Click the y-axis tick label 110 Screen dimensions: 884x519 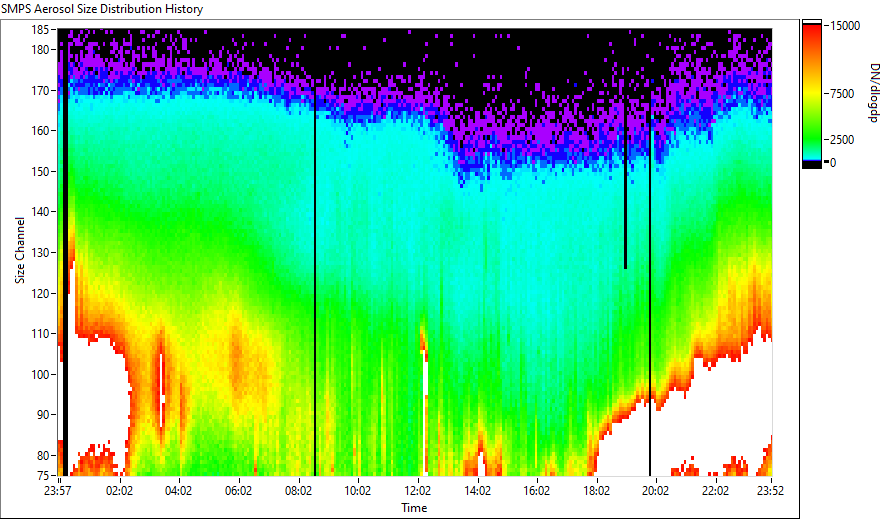[40, 334]
